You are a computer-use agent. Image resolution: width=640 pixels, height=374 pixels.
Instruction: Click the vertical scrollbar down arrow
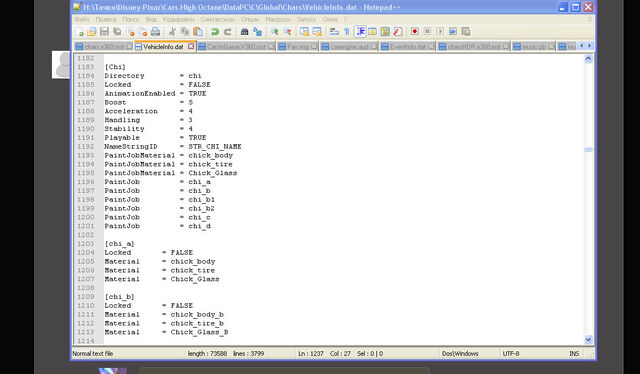[x=588, y=340]
